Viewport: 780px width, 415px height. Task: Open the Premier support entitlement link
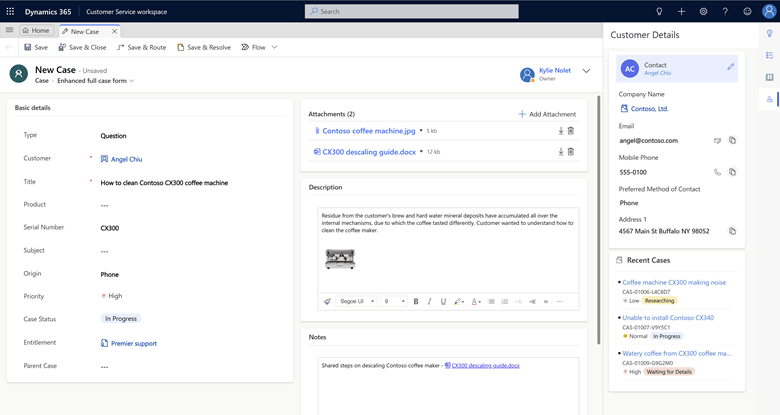(133, 343)
